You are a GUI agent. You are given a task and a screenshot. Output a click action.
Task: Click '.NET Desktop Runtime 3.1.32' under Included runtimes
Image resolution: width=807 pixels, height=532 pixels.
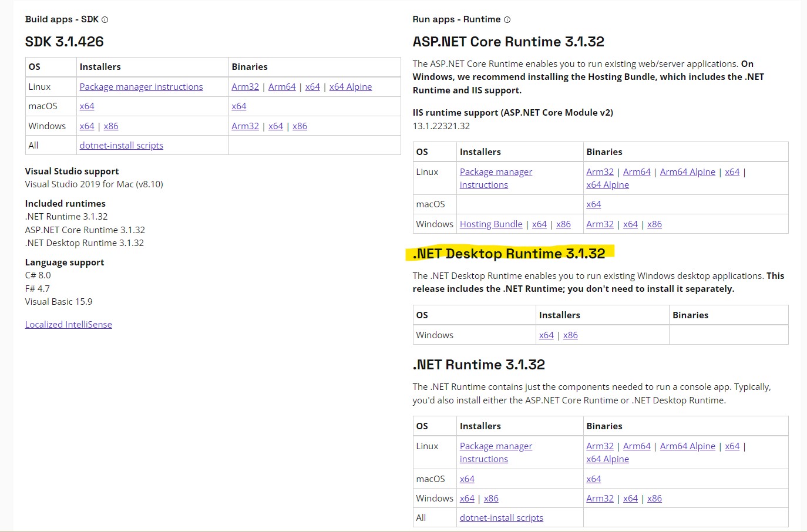[x=84, y=243]
